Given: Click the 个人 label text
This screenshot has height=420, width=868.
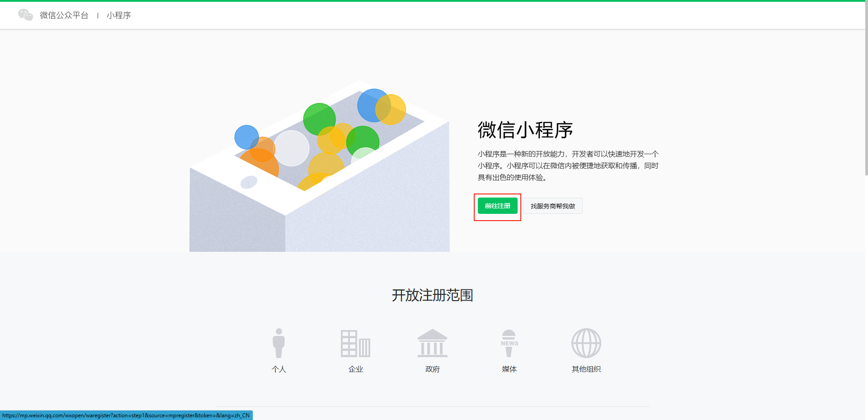Looking at the screenshot, I should click(279, 369).
